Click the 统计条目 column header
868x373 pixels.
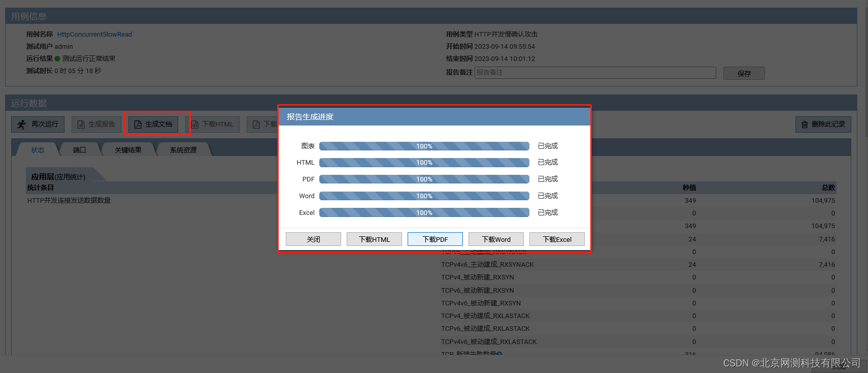tap(41, 188)
